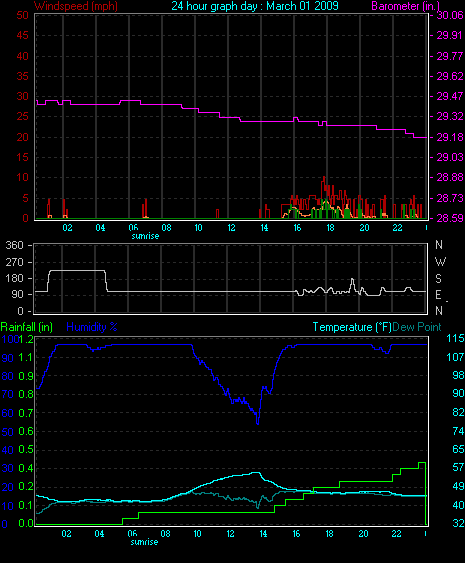
Task: Click the W compass direction label
Action: 440,262
